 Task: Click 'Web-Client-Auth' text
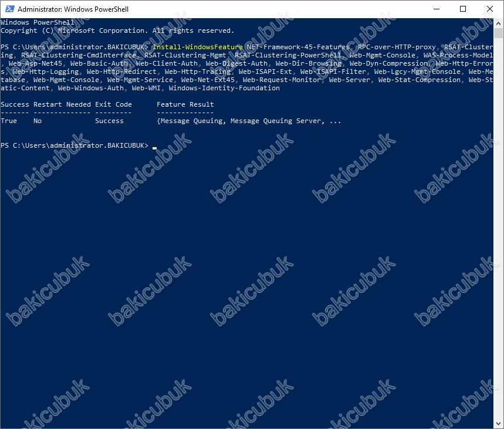[x=167, y=63]
